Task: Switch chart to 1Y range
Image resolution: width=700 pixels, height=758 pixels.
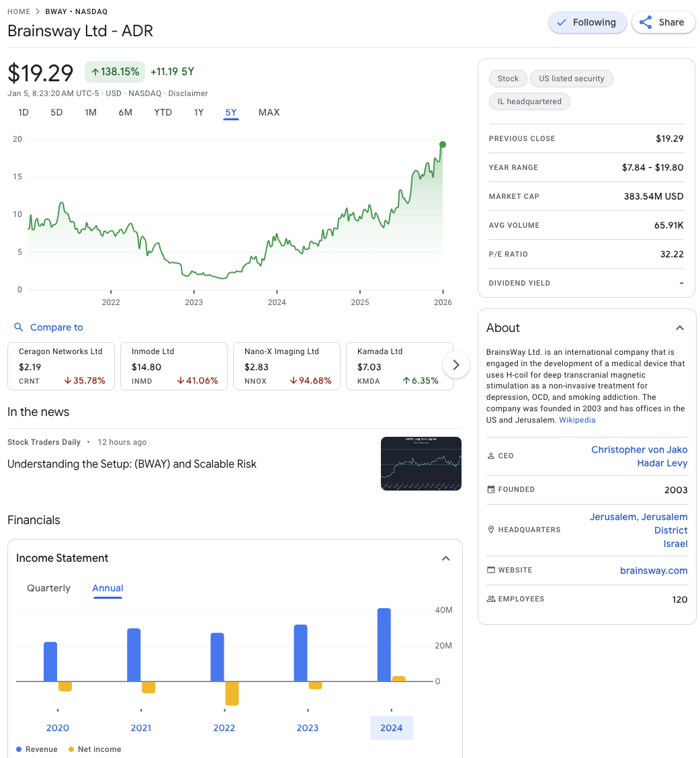Action: point(198,112)
